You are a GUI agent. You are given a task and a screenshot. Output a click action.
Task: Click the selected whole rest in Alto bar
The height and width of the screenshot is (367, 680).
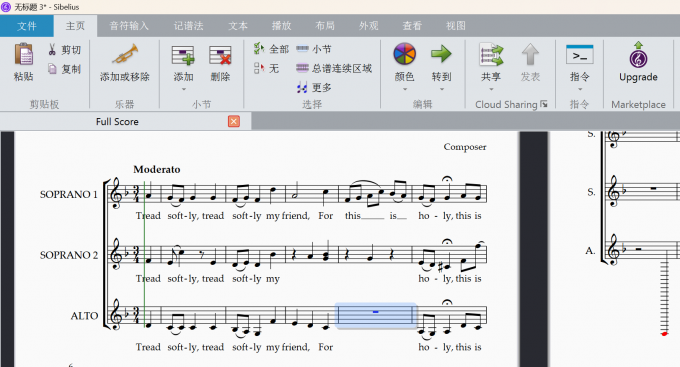[x=376, y=312]
